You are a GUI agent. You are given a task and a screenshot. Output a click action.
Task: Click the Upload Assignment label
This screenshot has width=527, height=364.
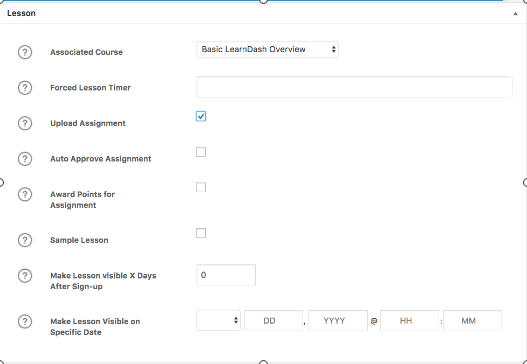[x=88, y=123]
